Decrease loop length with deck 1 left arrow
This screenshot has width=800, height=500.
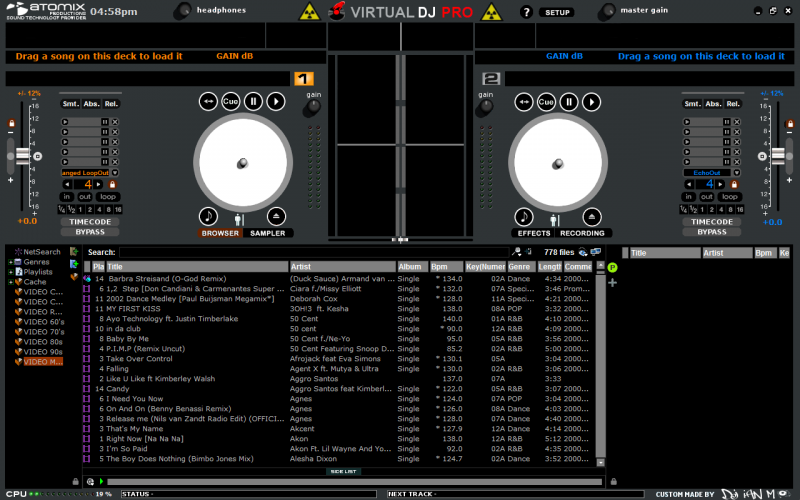[67, 184]
